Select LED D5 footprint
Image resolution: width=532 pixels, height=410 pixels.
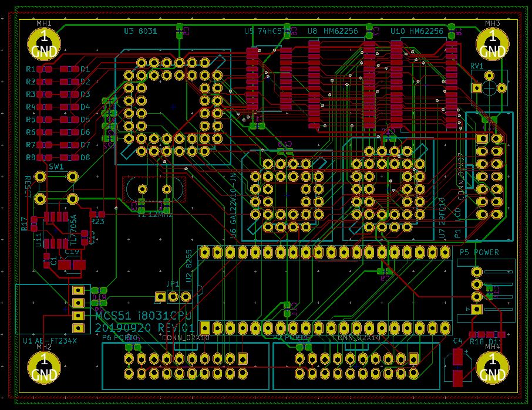pos(69,120)
